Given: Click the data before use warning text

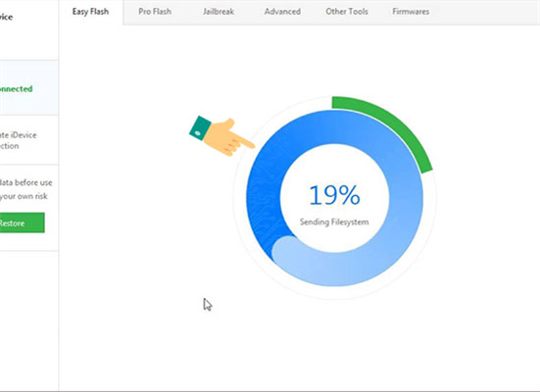Looking at the screenshot, I should pyautogui.click(x=26, y=182).
